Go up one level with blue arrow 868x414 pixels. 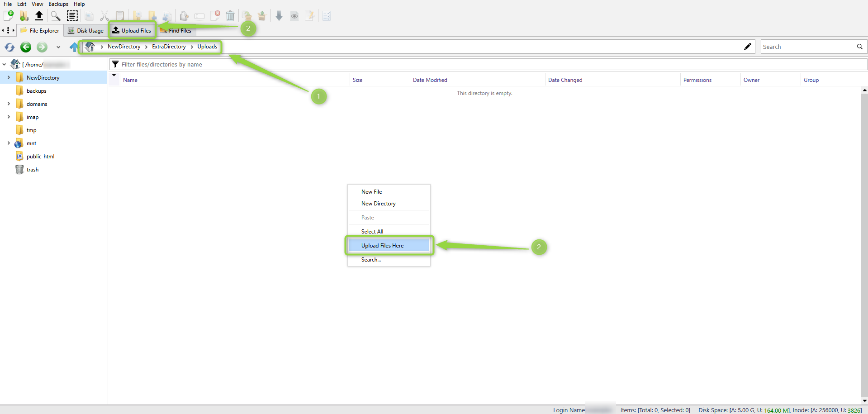pos(74,47)
